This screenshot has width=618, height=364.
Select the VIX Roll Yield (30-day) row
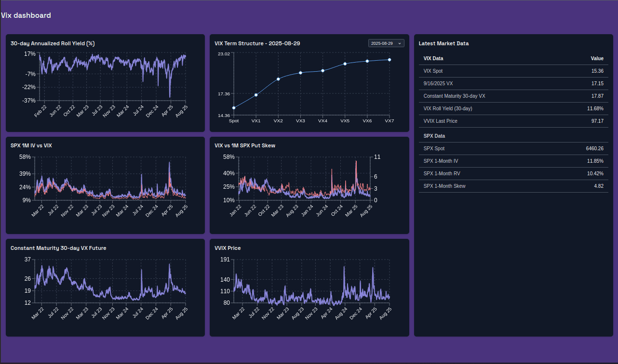click(513, 108)
